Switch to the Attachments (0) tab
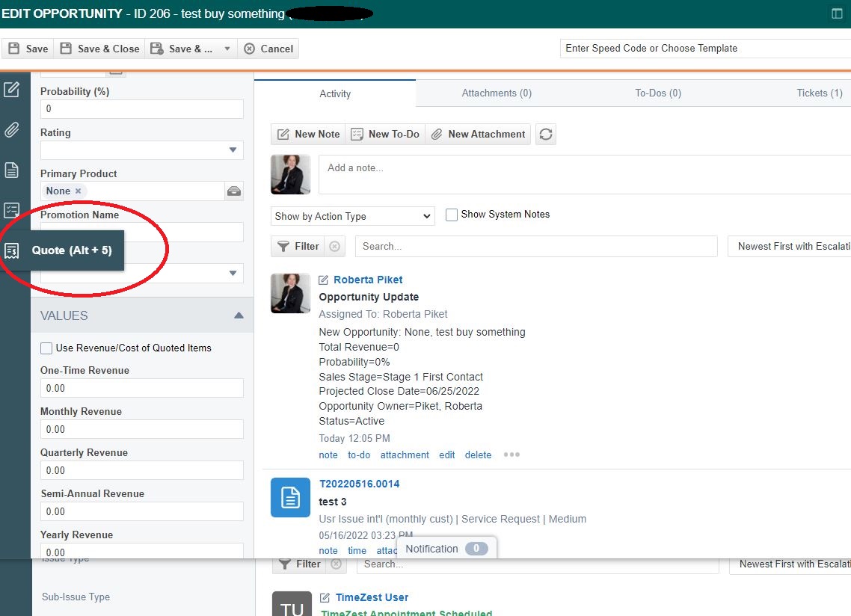The image size is (851, 616). pos(497,93)
